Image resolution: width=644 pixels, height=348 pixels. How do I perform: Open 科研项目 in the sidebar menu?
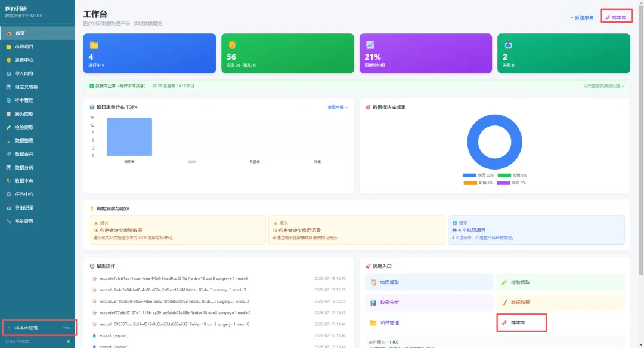tap(38, 47)
